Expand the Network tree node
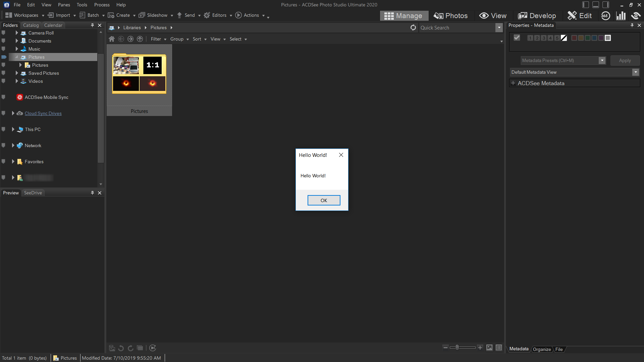Image resolution: width=644 pixels, height=362 pixels. (13, 145)
